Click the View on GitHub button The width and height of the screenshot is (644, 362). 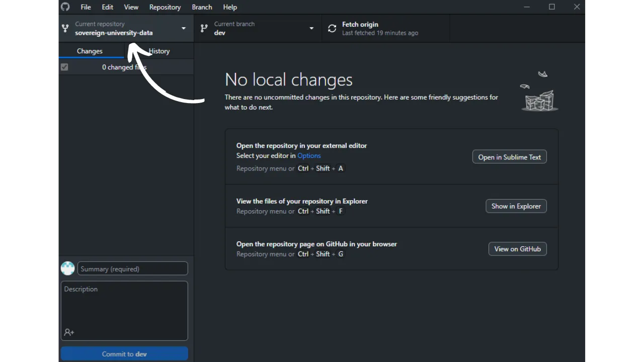pos(517,249)
